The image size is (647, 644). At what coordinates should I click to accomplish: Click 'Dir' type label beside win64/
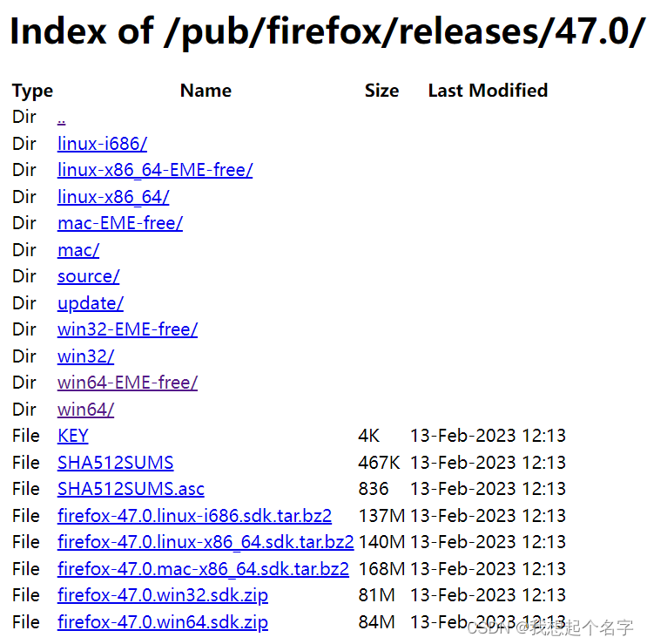click(x=24, y=410)
